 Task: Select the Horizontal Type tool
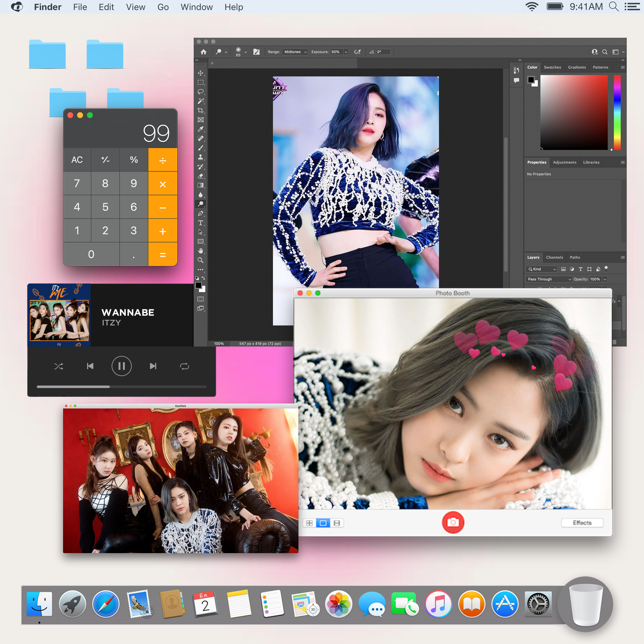[x=200, y=223]
